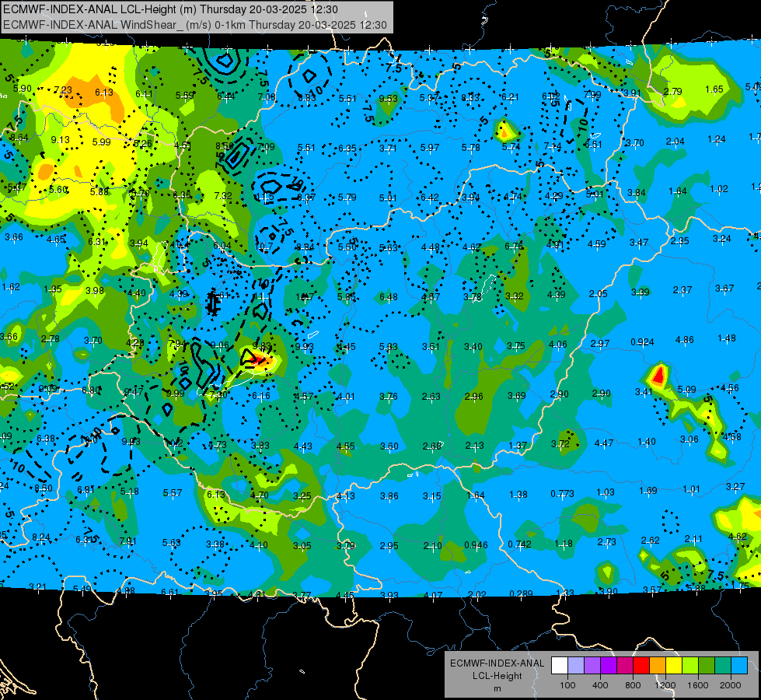Click the grid value '1.03'

click(x=606, y=492)
